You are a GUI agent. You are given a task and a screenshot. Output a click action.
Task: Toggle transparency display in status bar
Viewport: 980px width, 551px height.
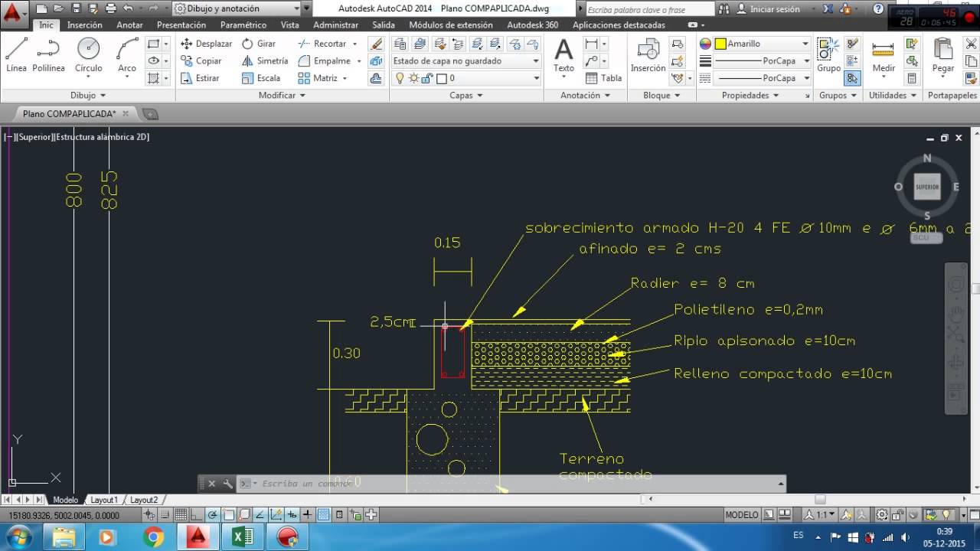pos(323,515)
